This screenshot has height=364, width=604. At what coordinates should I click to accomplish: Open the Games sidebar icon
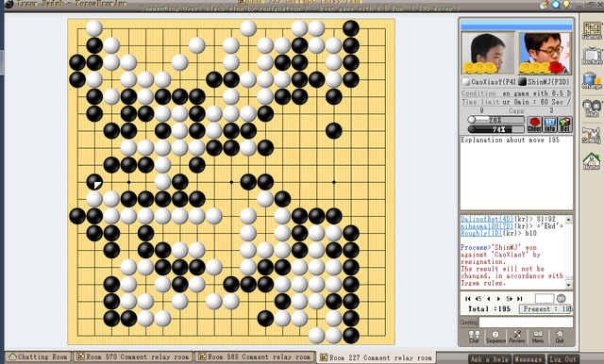592,31
